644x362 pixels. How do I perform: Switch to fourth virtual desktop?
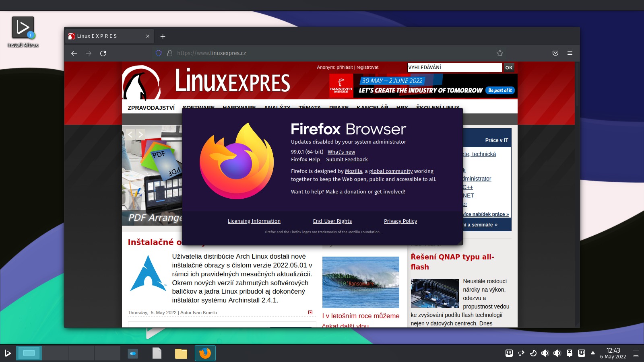coord(107,353)
